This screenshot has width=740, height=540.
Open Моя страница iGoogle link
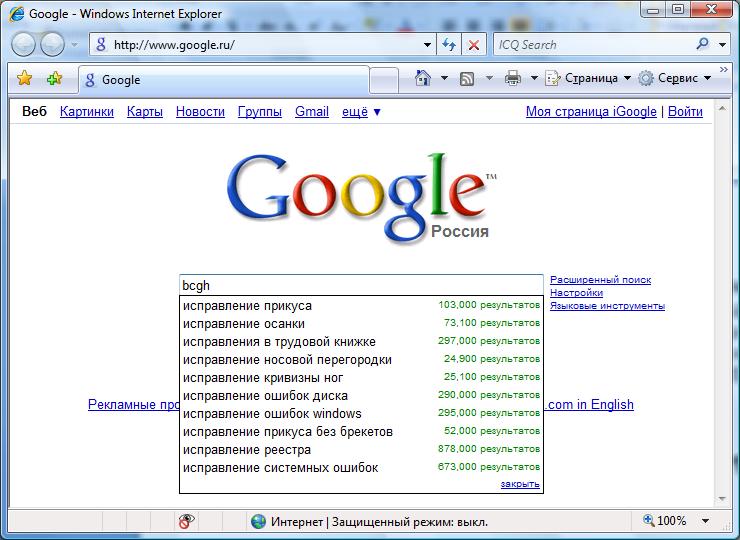pyautogui.click(x=591, y=111)
